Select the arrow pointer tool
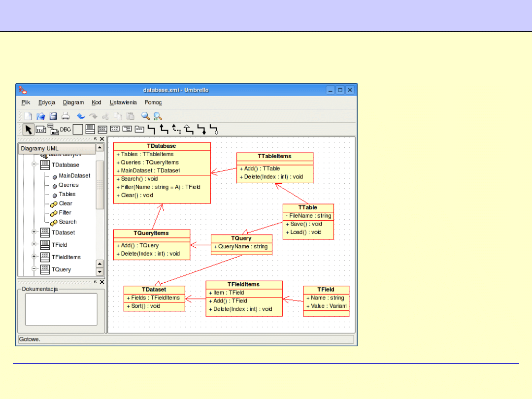The width and height of the screenshot is (532, 399). [x=29, y=130]
